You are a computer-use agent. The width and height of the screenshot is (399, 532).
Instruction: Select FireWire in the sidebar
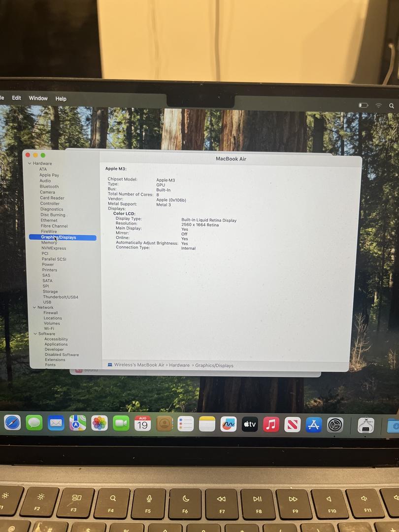(x=49, y=232)
